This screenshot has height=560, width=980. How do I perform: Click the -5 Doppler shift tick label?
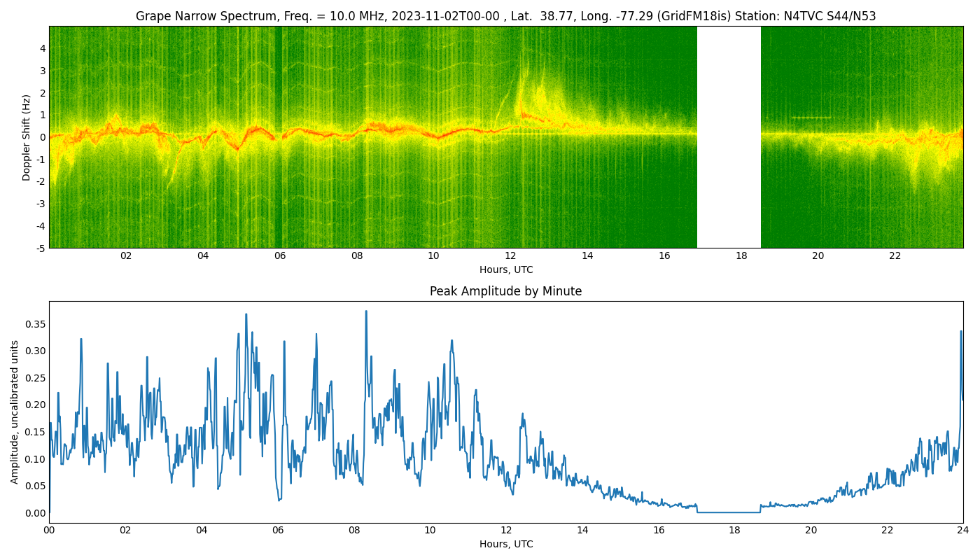40,248
